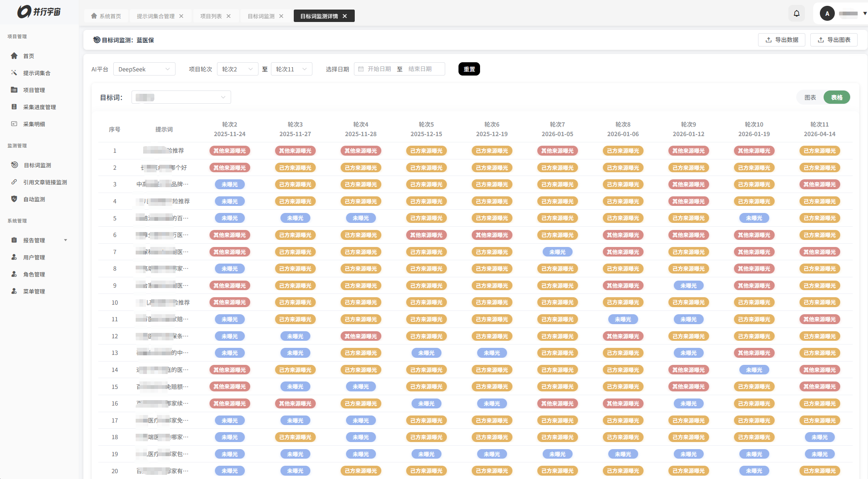Image resolution: width=868 pixels, height=479 pixels.
Task: Close the 目标词监测 tab
Action: (x=281, y=16)
